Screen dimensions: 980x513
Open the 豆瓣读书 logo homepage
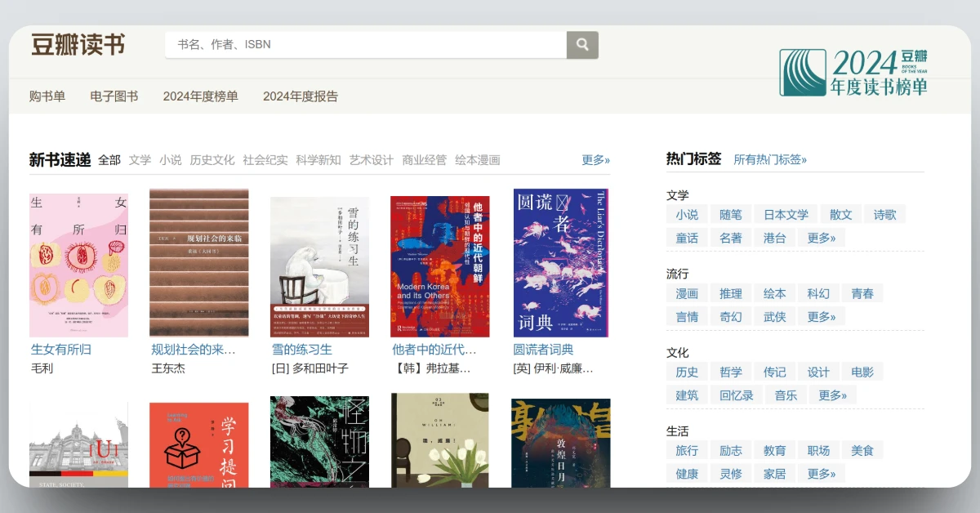(78, 44)
